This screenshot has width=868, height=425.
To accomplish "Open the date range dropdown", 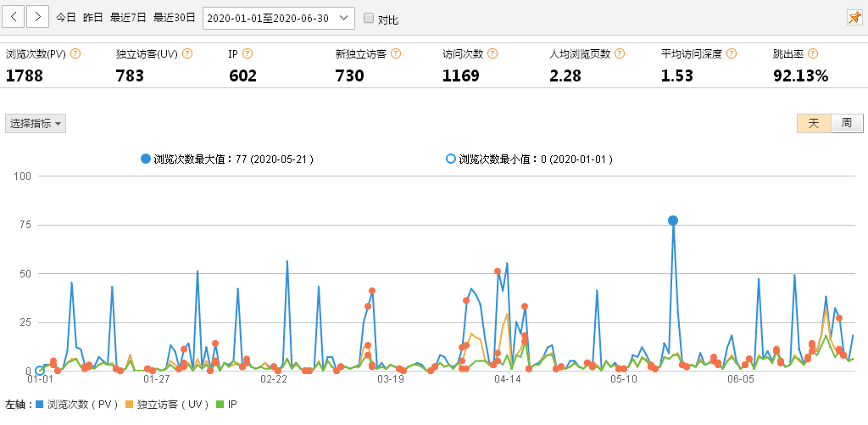I will [278, 19].
